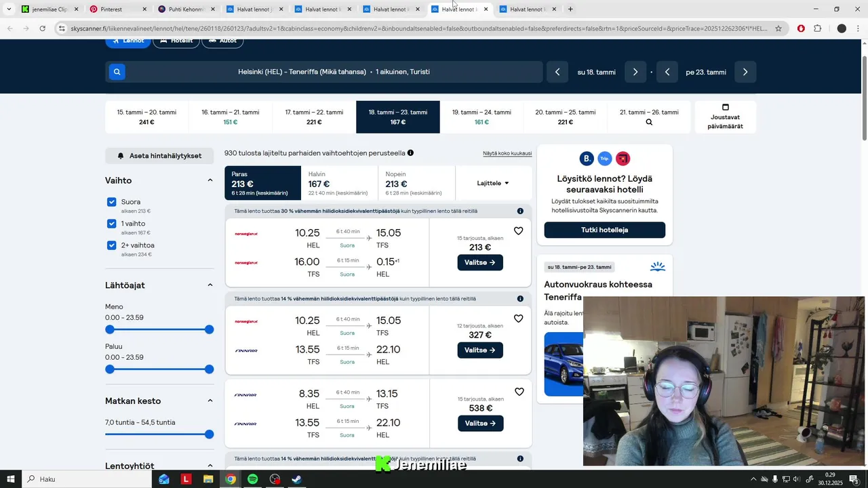Open a new browser tab
The height and width of the screenshot is (488, 868).
coord(570,9)
